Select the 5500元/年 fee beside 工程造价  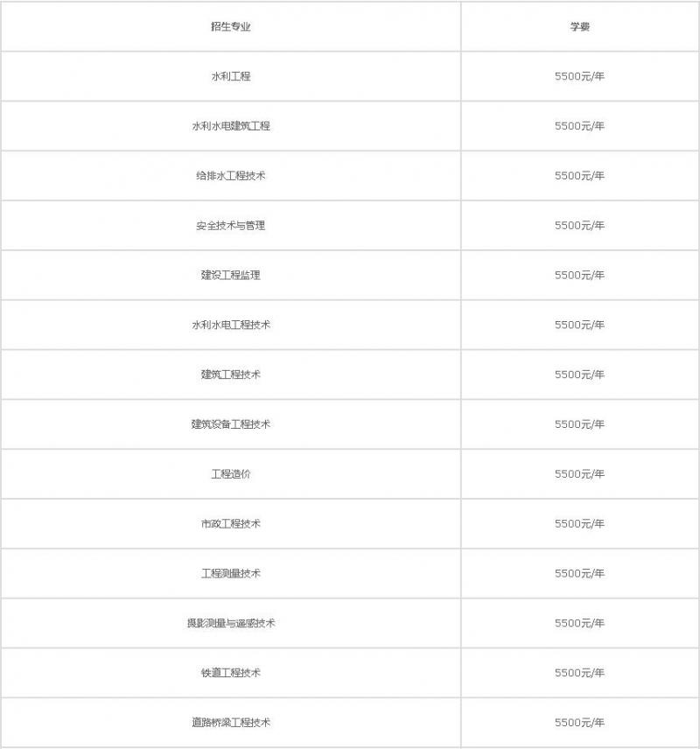[x=579, y=474]
